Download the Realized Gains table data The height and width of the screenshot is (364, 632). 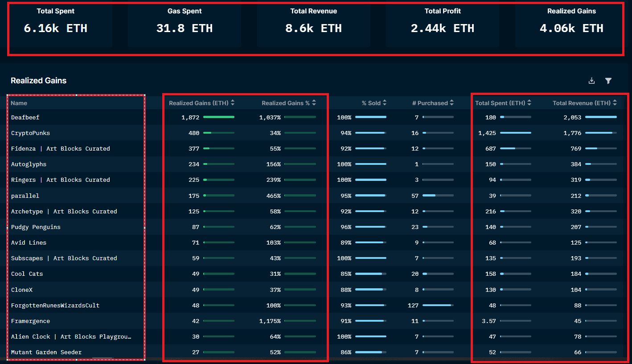(591, 81)
